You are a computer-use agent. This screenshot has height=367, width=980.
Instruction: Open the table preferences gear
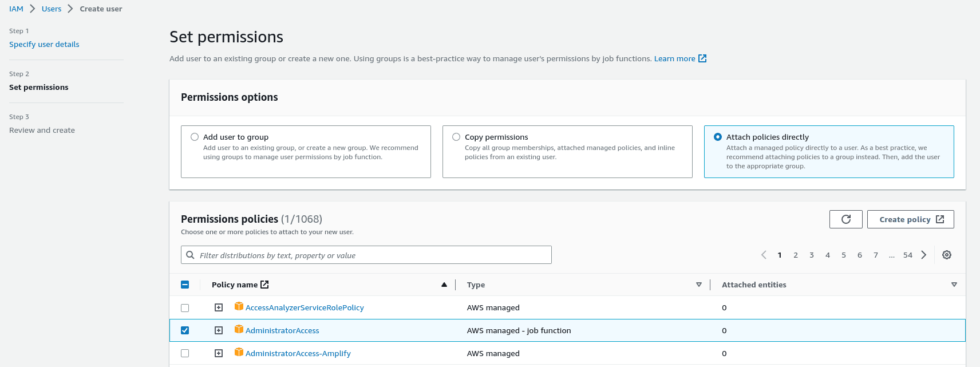(947, 255)
